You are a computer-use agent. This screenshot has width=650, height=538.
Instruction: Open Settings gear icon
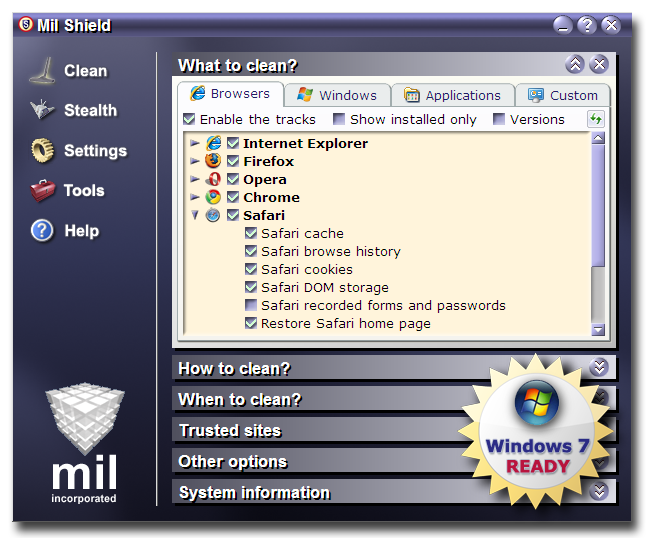(x=42, y=150)
